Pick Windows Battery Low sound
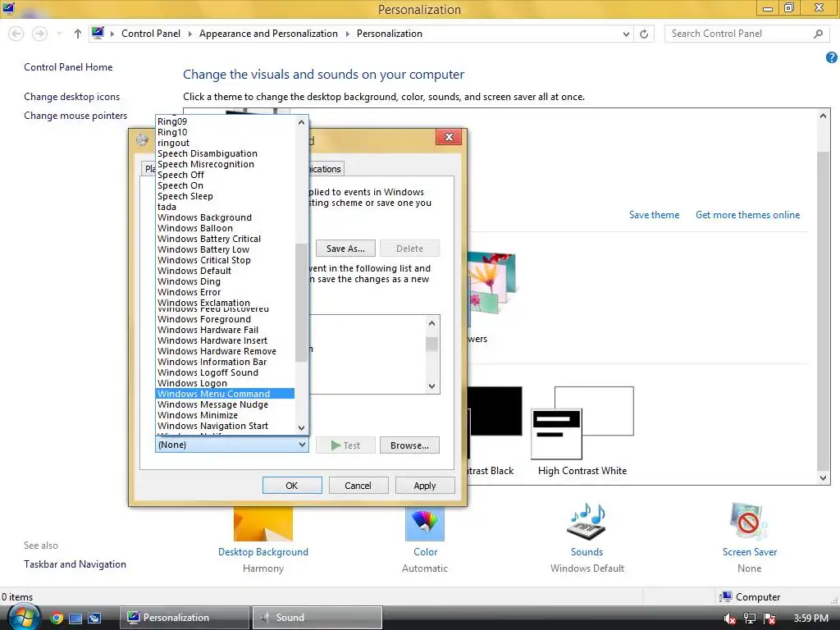The width and height of the screenshot is (840, 630). pyautogui.click(x=225, y=249)
